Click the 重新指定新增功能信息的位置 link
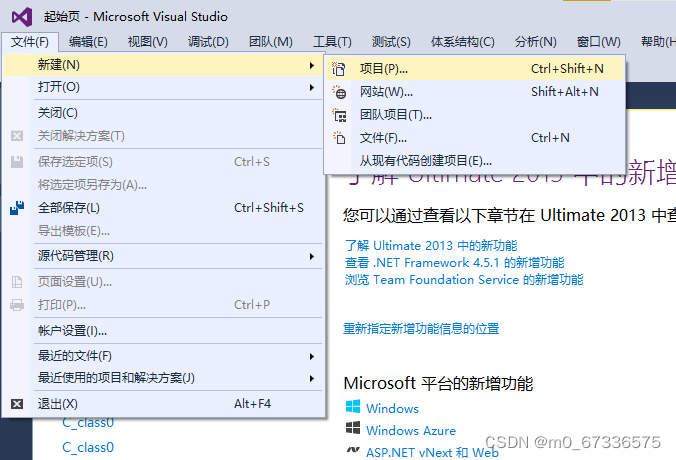Viewport: 676px width, 460px height. coord(421,329)
